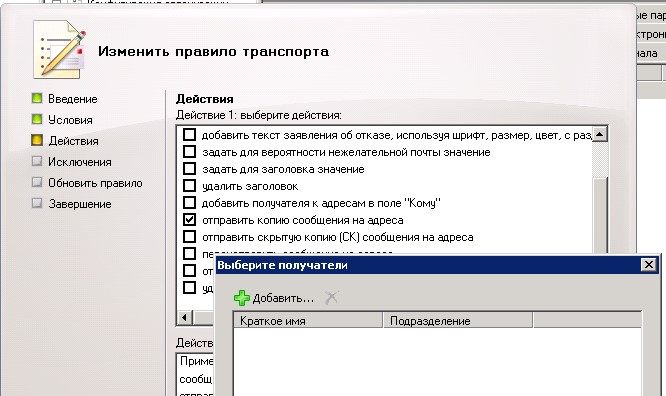666x396 pixels.
Task: Close the 'Выберите получатели' dialog
Action: 649,265
